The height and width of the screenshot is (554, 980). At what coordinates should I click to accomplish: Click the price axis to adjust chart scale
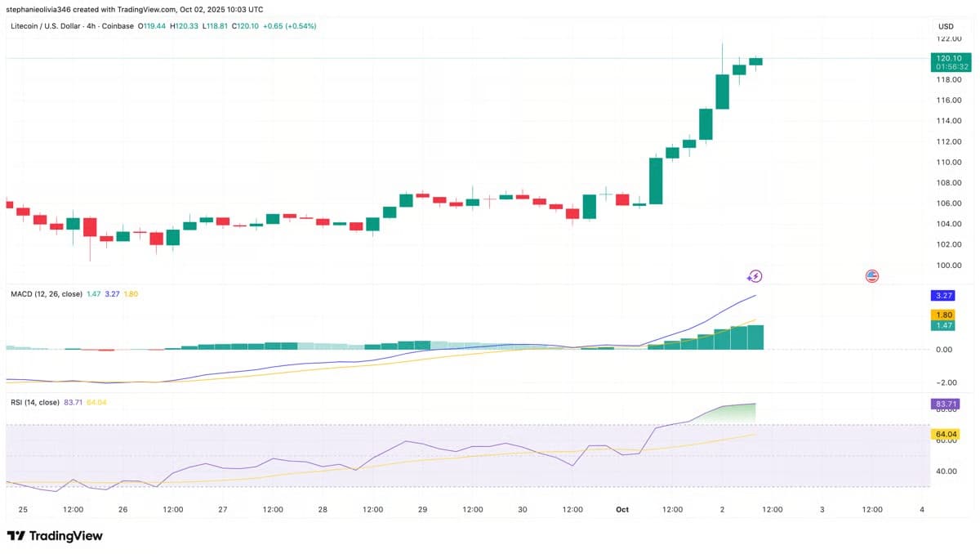[947, 163]
